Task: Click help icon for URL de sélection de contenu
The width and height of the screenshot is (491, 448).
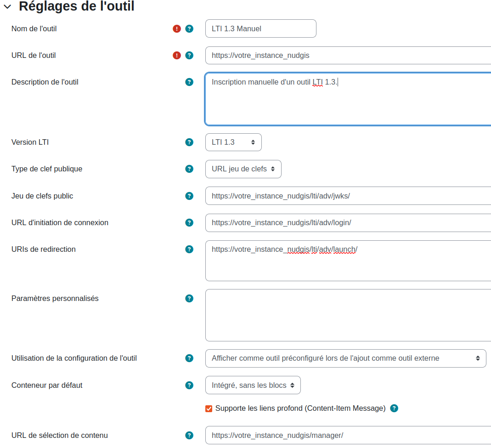Action: tap(189, 436)
